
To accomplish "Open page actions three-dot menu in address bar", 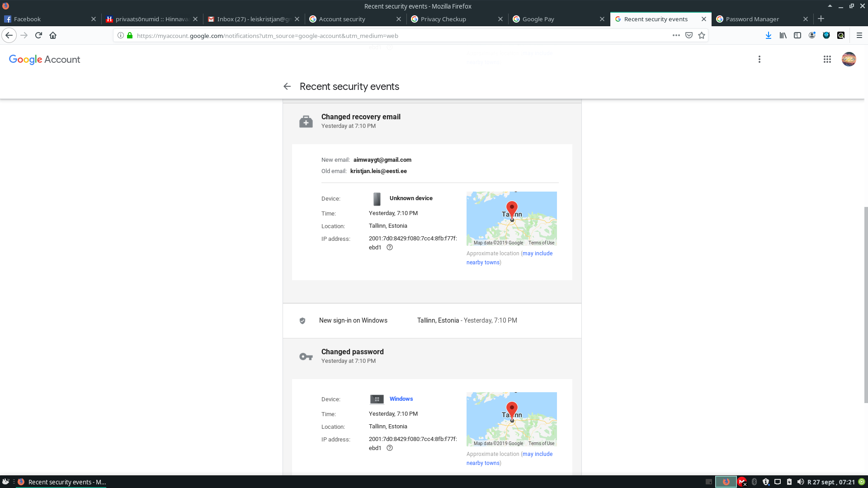I will click(x=676, y=35).
